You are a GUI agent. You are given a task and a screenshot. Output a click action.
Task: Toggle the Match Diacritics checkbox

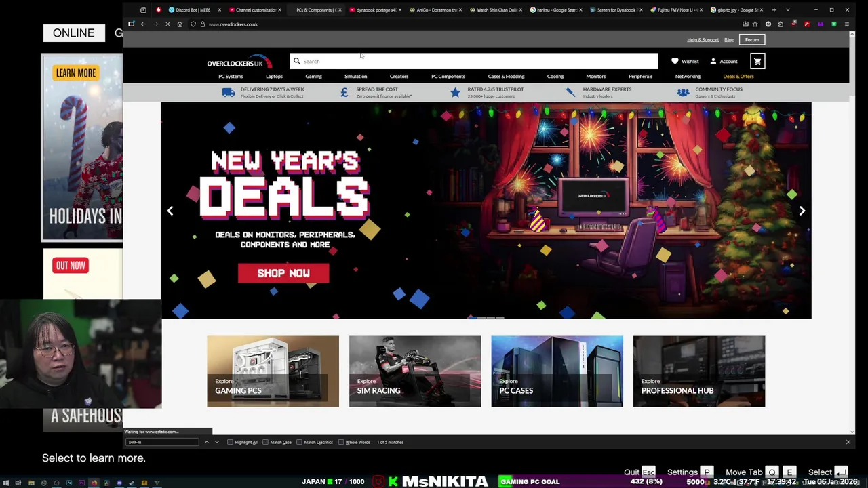click(x=299, y=442)
